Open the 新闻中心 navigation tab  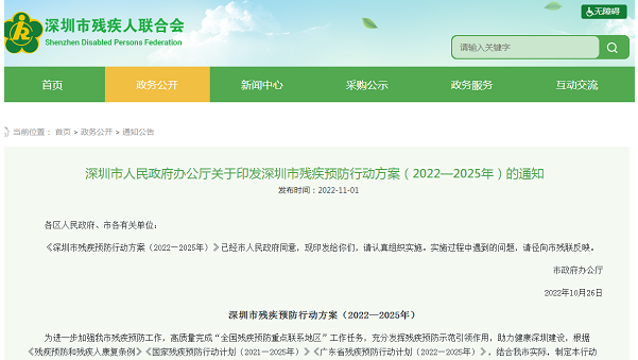point(262,85)
